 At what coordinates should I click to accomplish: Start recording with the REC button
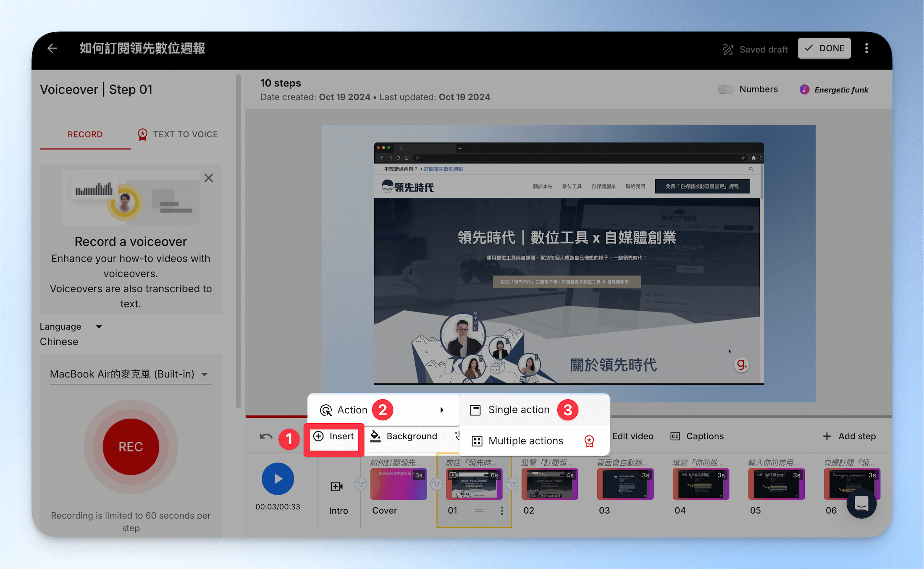(x=131, y=447)
